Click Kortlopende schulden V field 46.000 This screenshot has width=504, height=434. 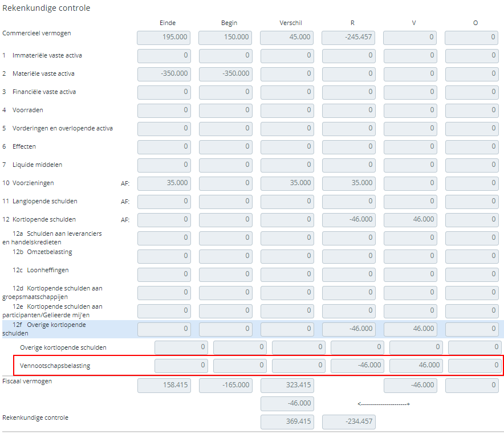click(410, 220)
